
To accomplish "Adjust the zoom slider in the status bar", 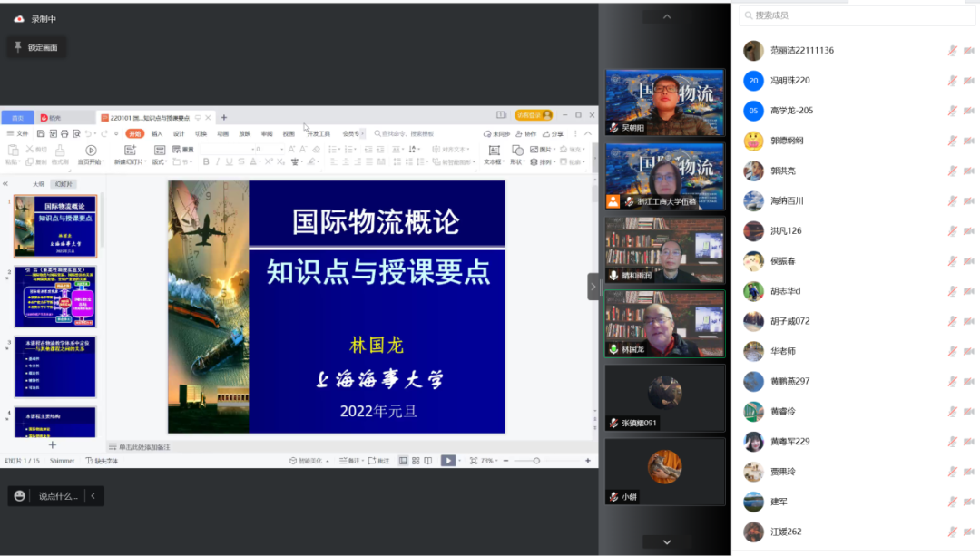I will pos(536,461).
